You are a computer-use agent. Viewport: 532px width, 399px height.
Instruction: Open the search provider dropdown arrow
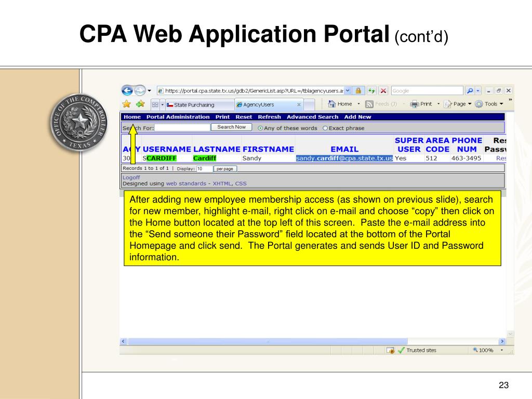tap(478, 90)
